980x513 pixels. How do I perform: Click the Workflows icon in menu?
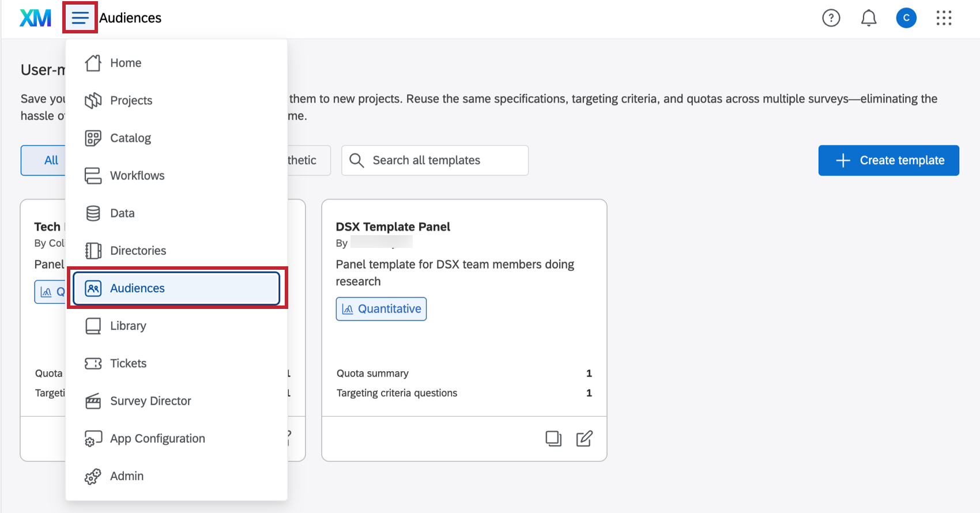[x=93, y=175]
